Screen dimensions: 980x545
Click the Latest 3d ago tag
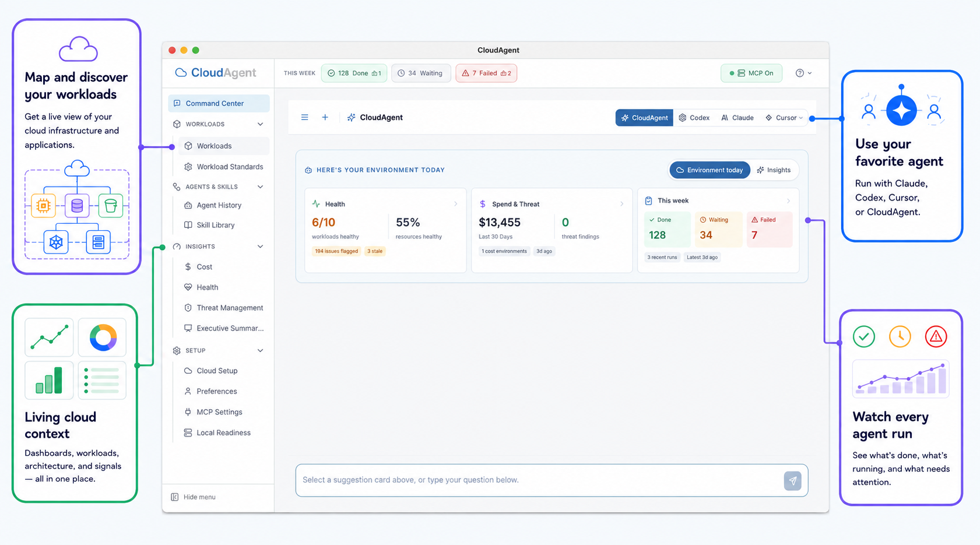702,257
